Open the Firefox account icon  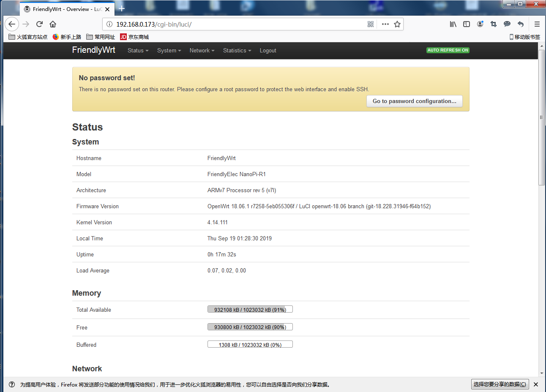tap(480, 24)
